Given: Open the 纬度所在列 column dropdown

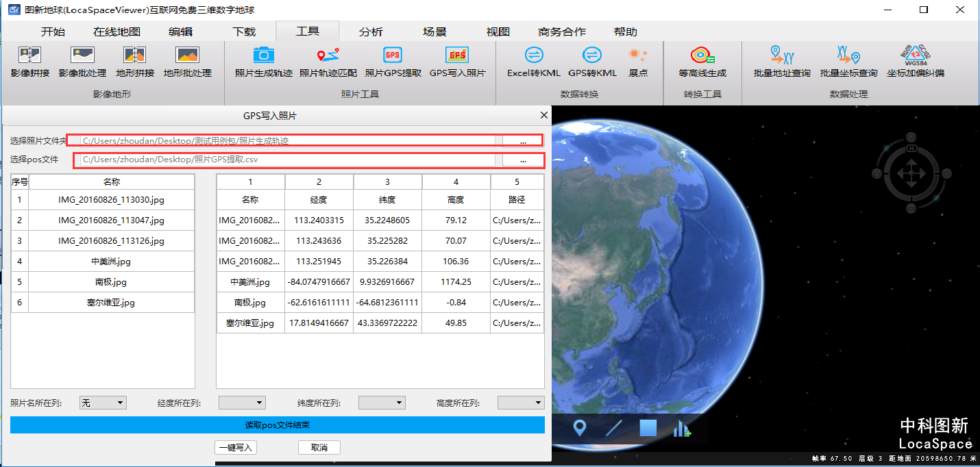Looking at the screenshot, I should (x=382, y=403).
